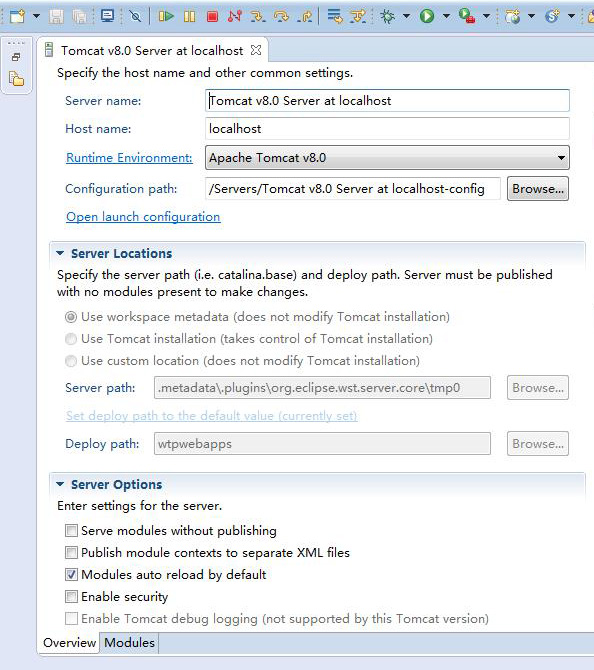Click the Step Over icon

(281, 17)
